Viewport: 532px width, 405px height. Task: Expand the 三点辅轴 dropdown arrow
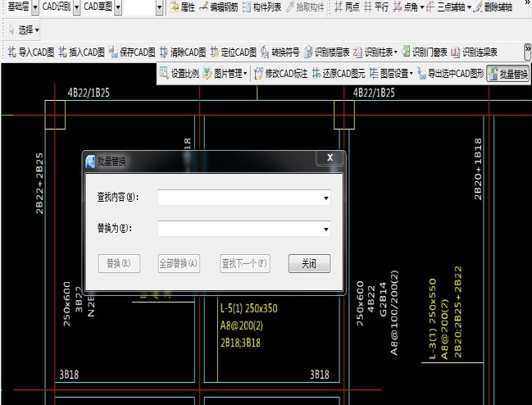(x=469, y=7)
